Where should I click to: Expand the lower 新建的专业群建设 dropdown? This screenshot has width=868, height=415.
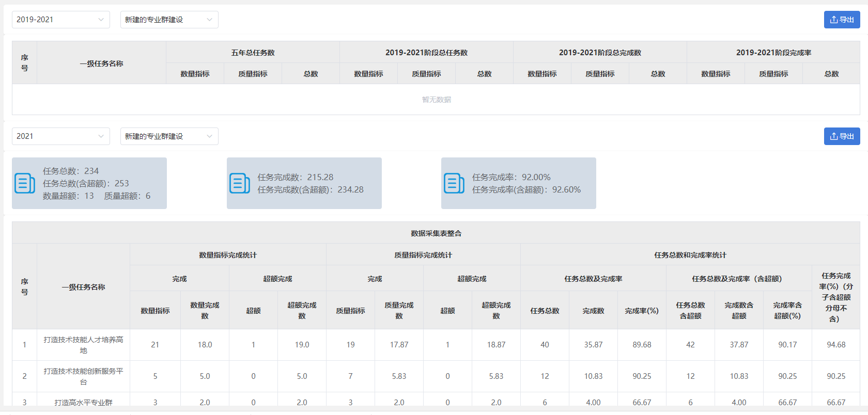tap(169, 136)
